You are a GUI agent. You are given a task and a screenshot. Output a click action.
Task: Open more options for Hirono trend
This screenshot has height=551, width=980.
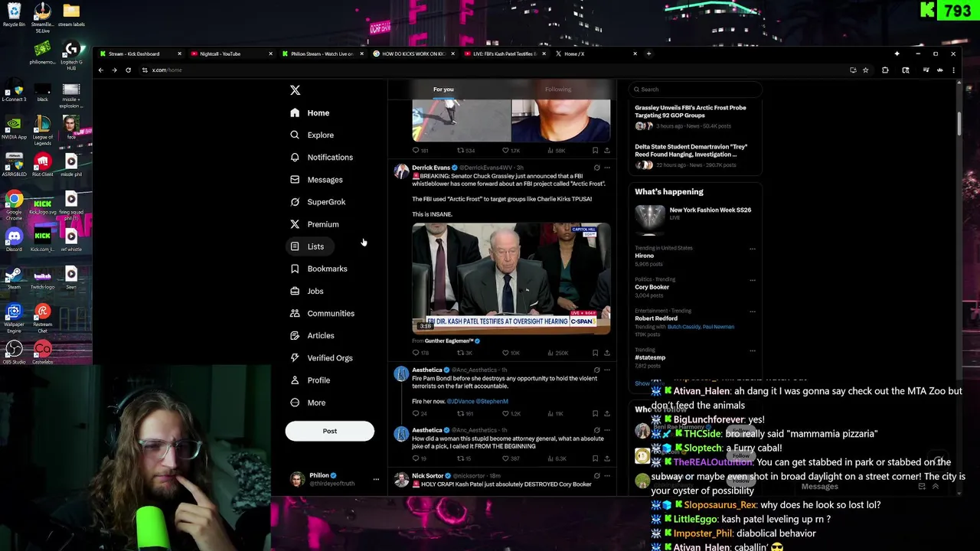752,249
